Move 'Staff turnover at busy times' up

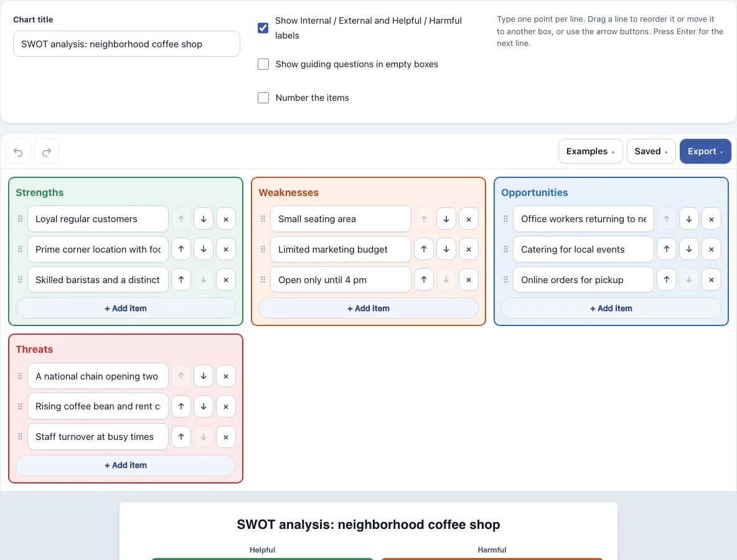(181, 437)
